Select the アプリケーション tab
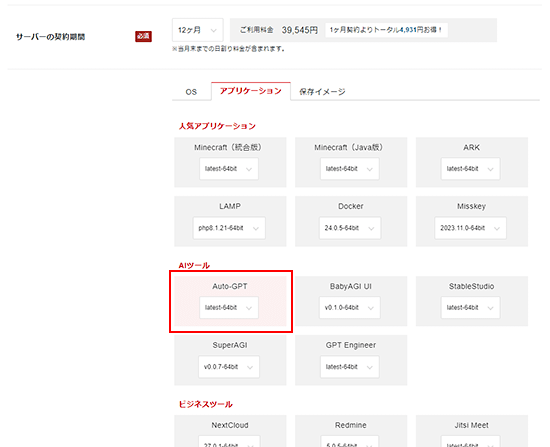The width and height of the screenshot is (550, 447). [x=250, y=91]
